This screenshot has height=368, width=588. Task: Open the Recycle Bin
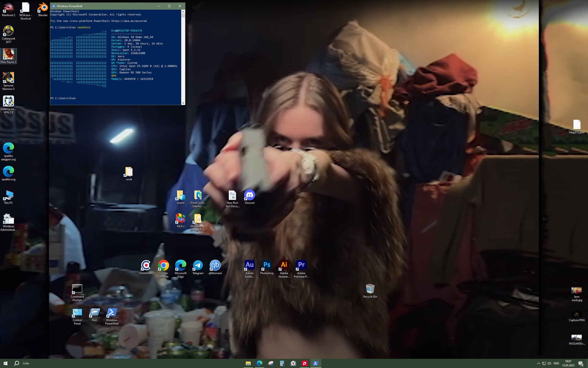point(370,291)
